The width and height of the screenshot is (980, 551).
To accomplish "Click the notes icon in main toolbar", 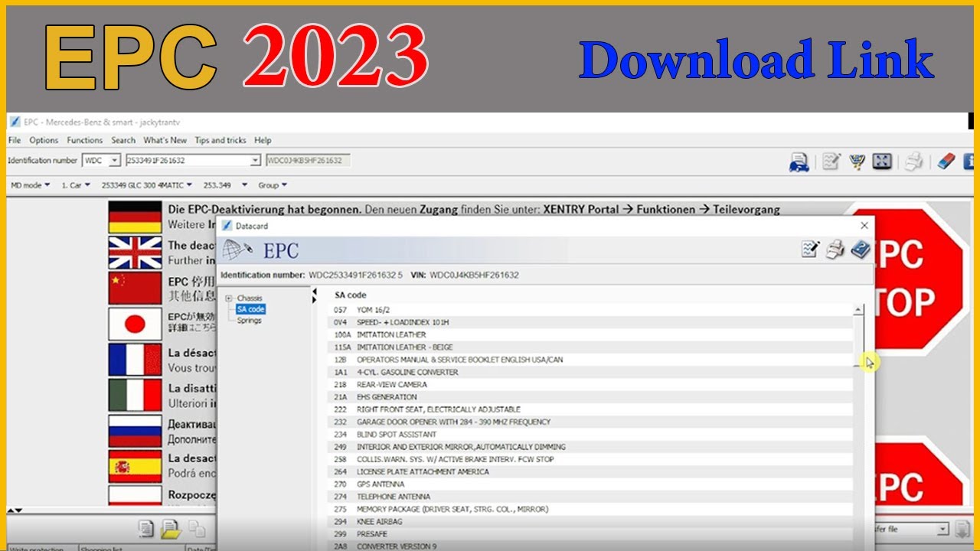I will tap(831, 161).
